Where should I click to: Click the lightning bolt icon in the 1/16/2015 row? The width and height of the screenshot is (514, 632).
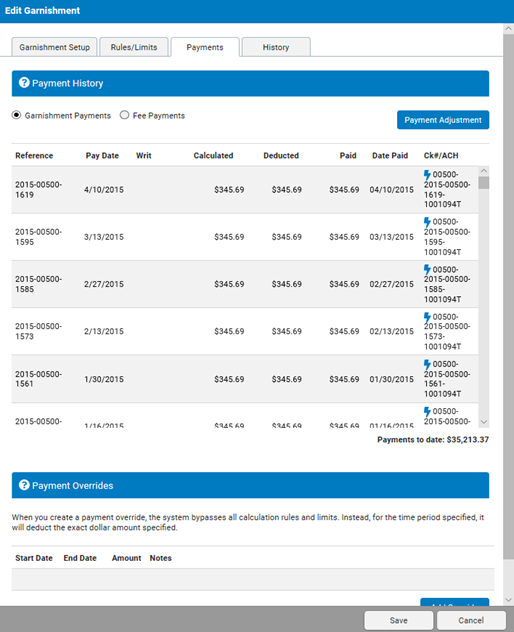point(427,412)
